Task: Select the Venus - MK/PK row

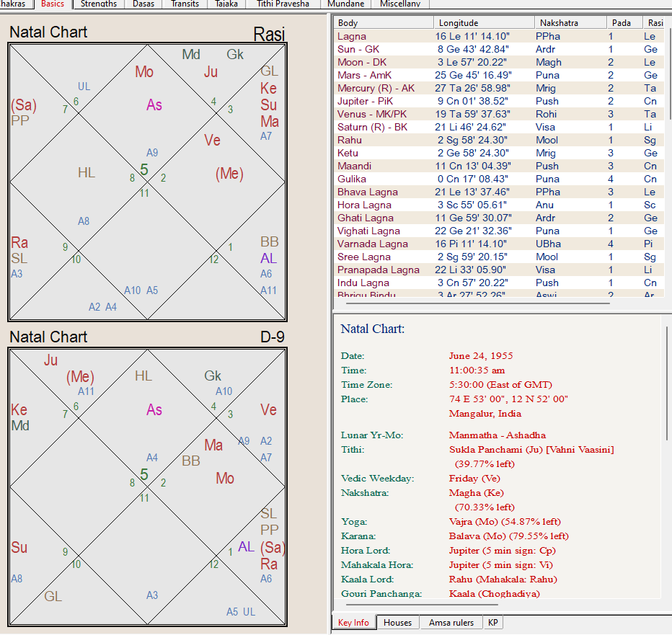Action: [x=499, y=114]
